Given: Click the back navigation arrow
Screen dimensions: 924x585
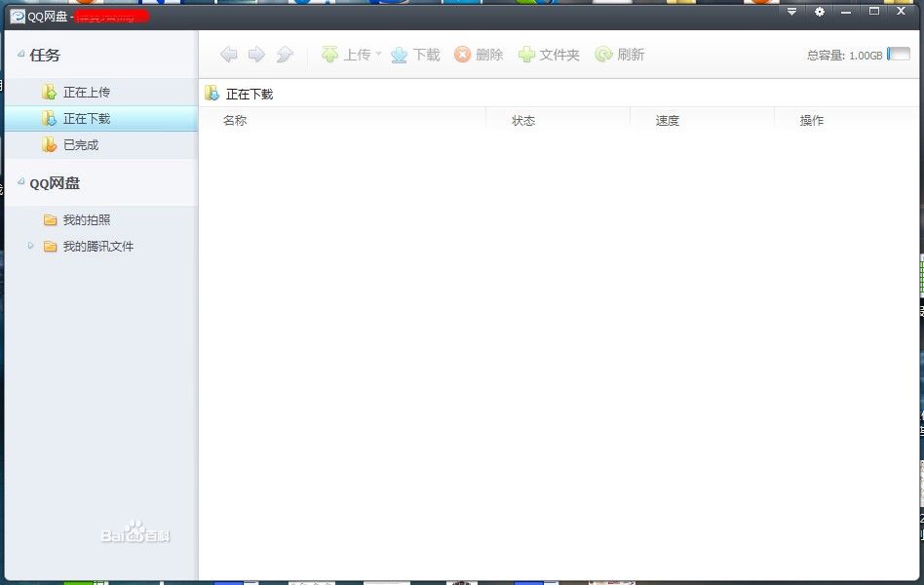Looking at the screenshot, I should (x=228, y=54).
